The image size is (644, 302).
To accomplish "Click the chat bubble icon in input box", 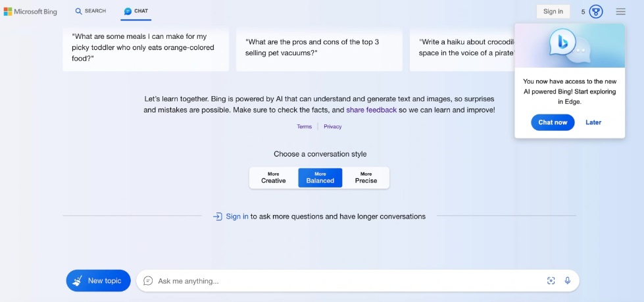I will coord(148,281).
